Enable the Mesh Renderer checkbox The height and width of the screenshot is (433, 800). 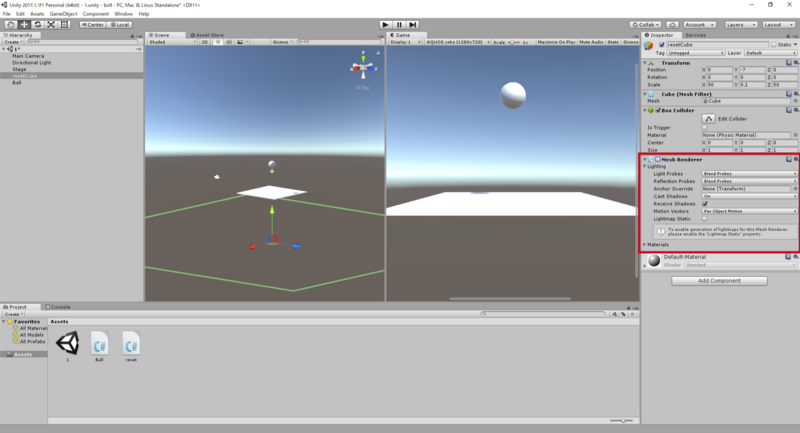[x=658, y=159]
